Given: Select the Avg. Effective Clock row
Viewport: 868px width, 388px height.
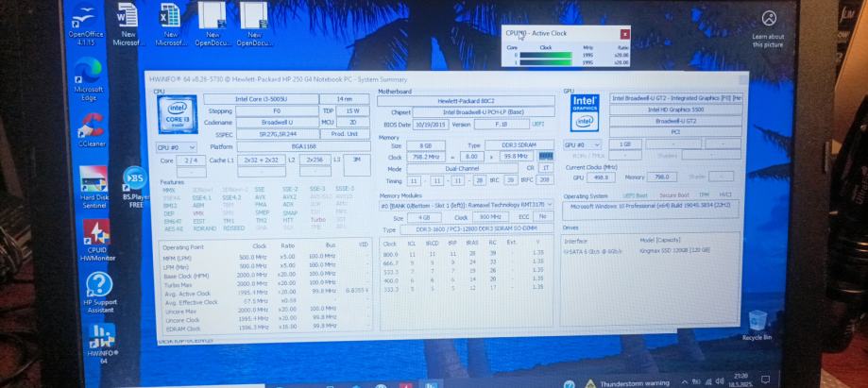Looking at the screenshot, I should (x=265, y=302).
